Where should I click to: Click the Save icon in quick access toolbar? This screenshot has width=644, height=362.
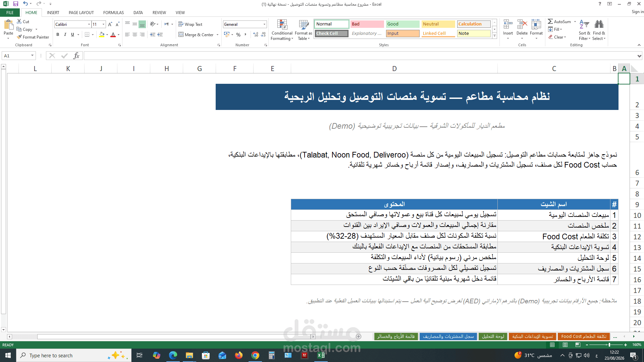point(15,4)
